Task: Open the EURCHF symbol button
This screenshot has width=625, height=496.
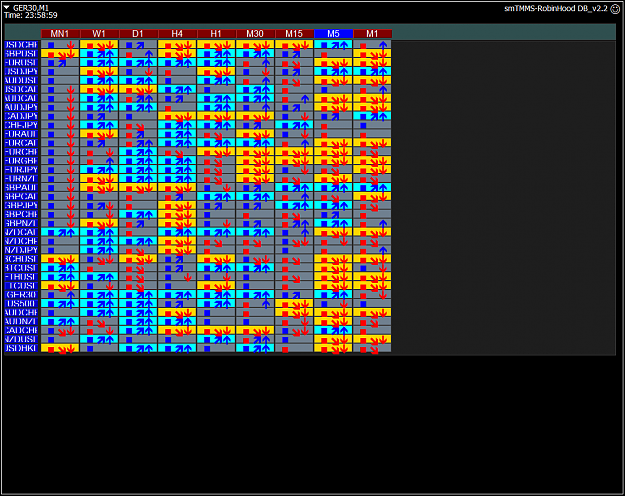Action: pyautogui.click(x=22, y=152)
